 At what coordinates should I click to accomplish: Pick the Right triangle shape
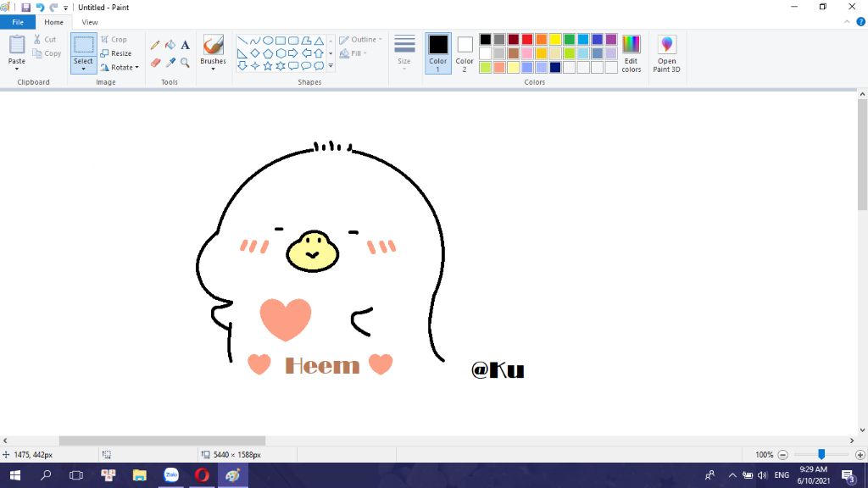(242, 53)
